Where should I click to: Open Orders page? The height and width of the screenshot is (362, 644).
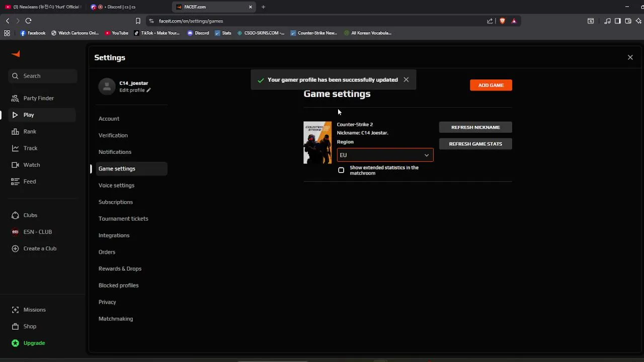pos(107,252)
